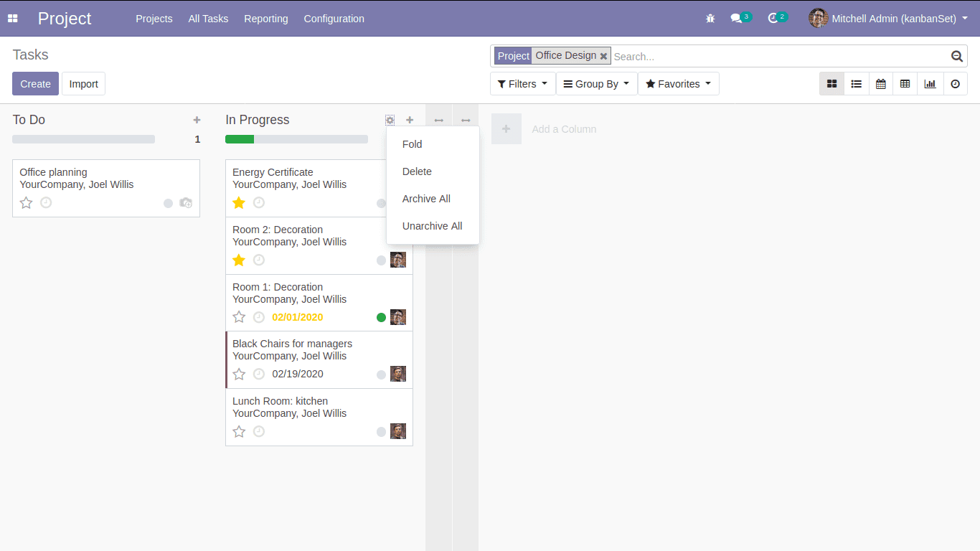Open the conversations message icon

point(736,19)
